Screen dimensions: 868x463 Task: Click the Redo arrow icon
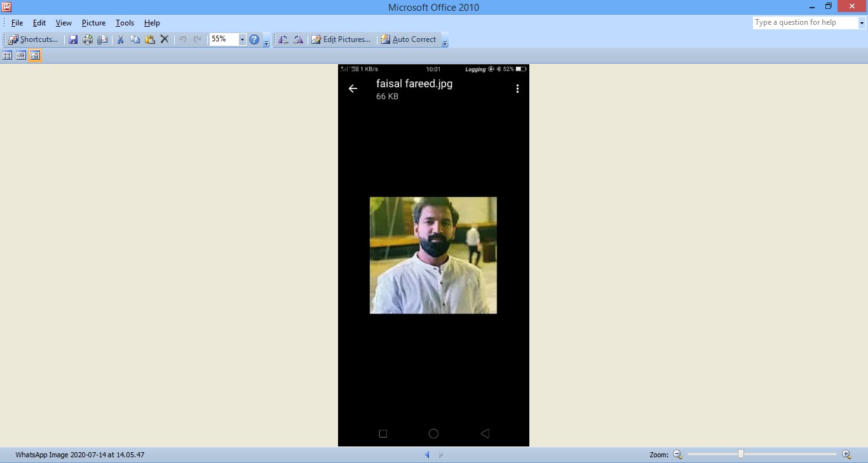(198, 39)
